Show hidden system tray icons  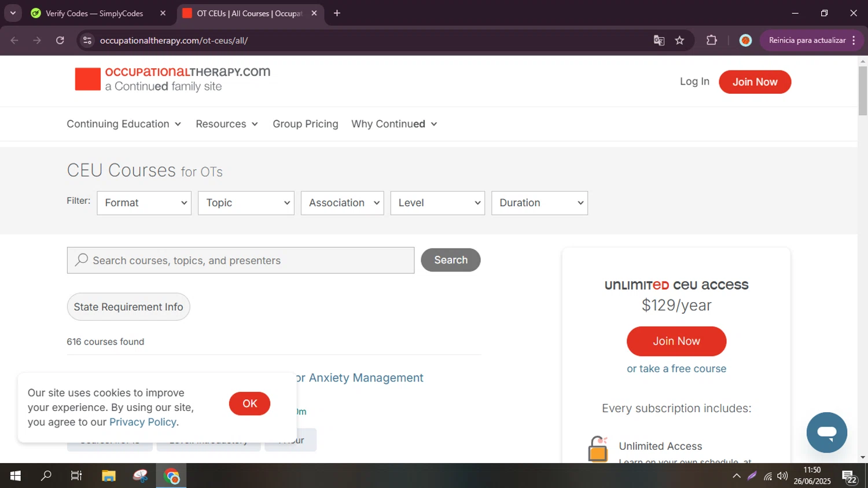coord(736,476)
